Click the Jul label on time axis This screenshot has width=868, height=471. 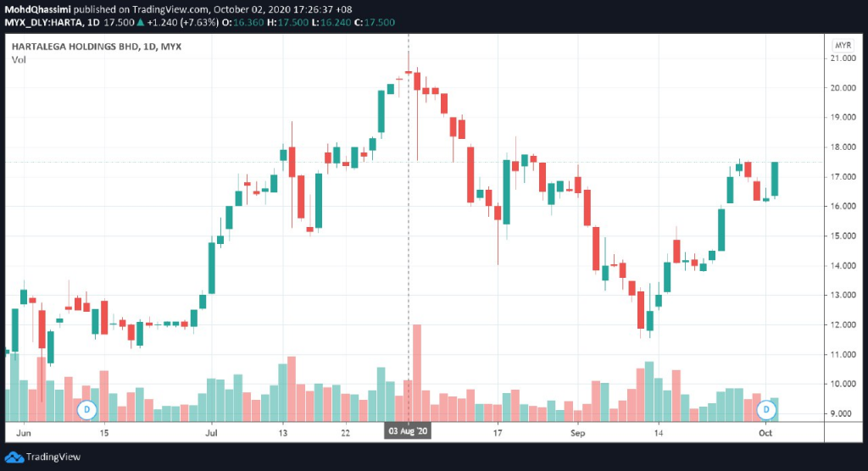(211, 433)
